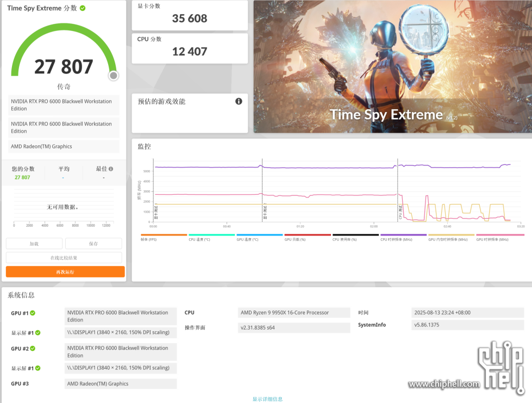532x403 pixels.
Task: Select the blue GPU 温度 legend bar
Action: point(260,234)
